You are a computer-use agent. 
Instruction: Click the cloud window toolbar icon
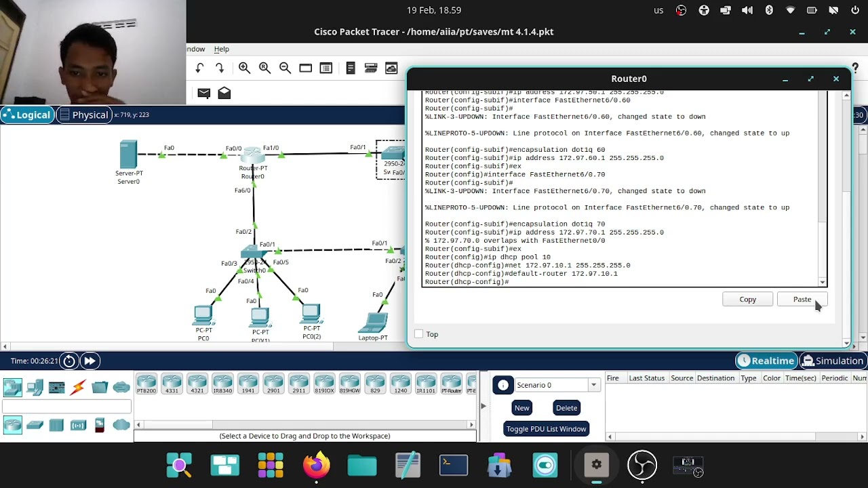(x=391, y=68)
